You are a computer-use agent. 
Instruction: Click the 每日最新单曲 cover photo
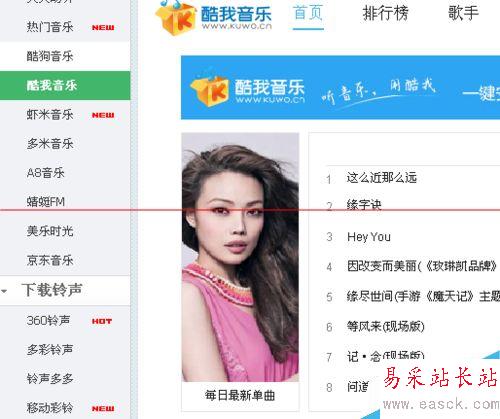pos(240,257)
